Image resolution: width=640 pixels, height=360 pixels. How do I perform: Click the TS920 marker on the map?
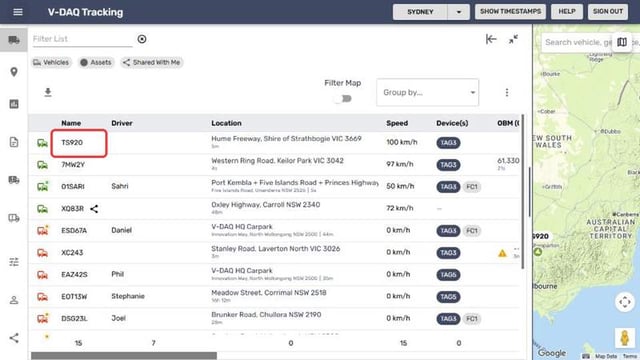click(x=538, y=251)
